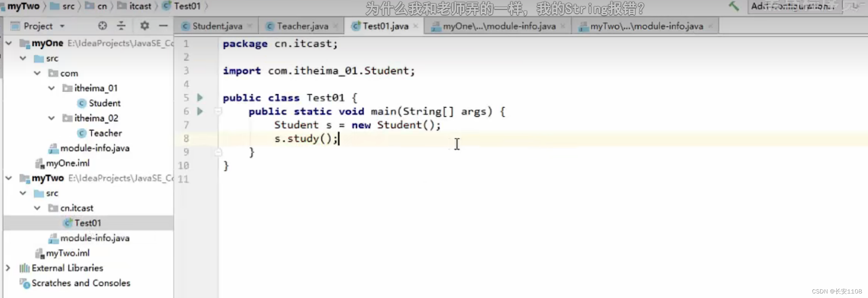Collapse the myTwo module node
The height and width of the screenshot is (298, 868).
[9, 178]
